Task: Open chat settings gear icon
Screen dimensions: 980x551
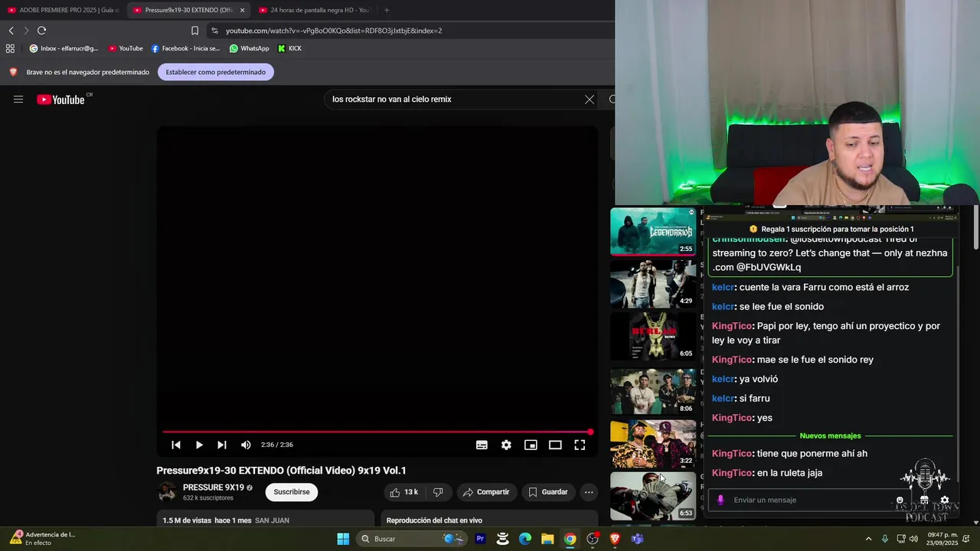Action: coord(945,500)
